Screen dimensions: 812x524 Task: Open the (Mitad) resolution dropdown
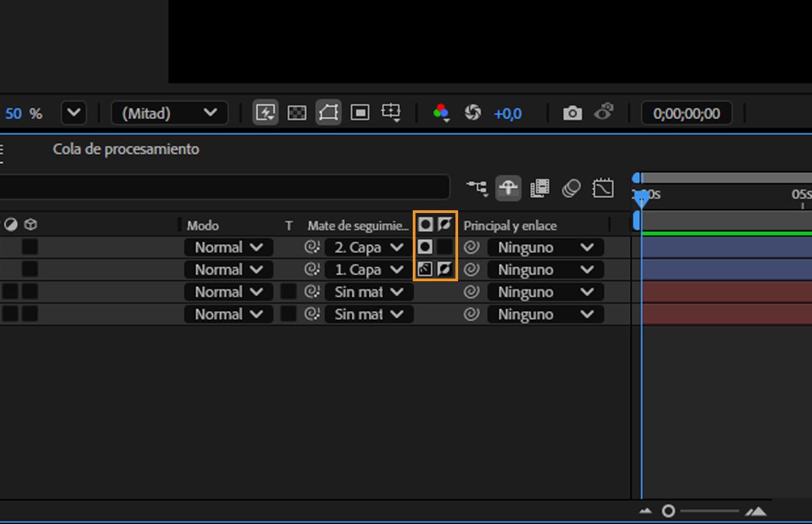(x=170, y=113)
